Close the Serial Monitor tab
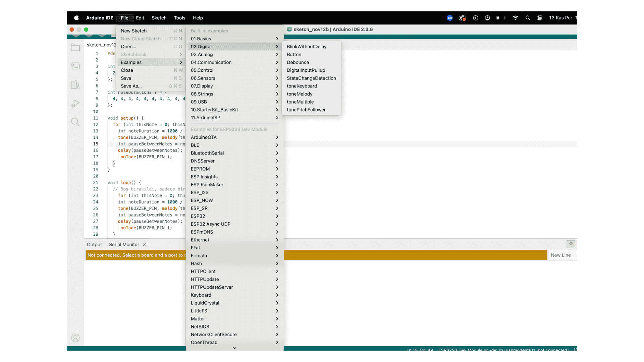Screen dimensions: 644x362 (144, 245)
